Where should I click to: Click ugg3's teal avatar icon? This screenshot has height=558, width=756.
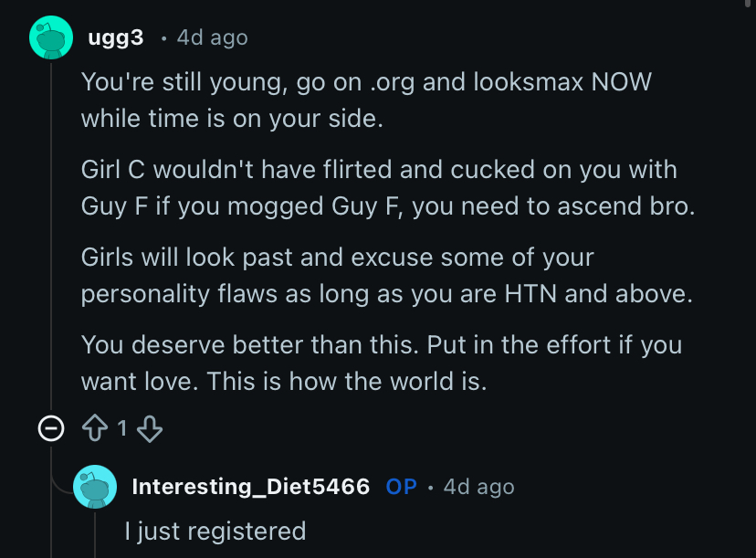(51, 37)
